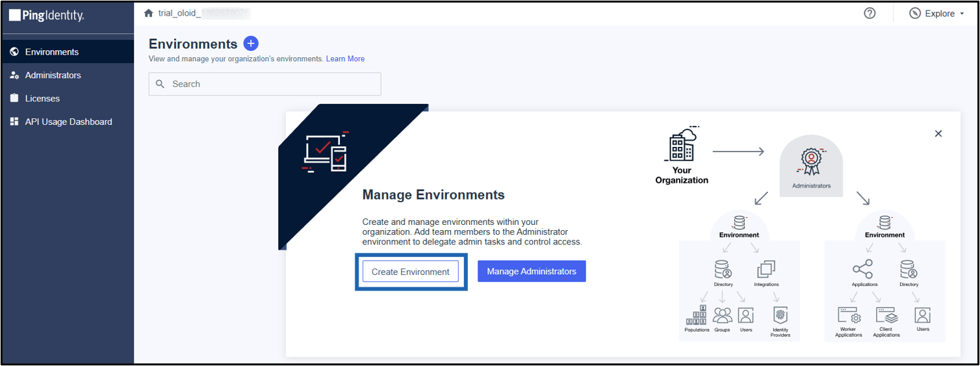Click the Administrators badge icon in diagram

[x=811, y=160]
